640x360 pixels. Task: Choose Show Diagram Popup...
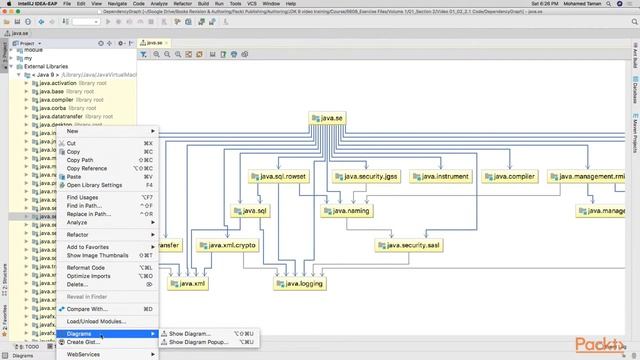(x=208, y=342)
